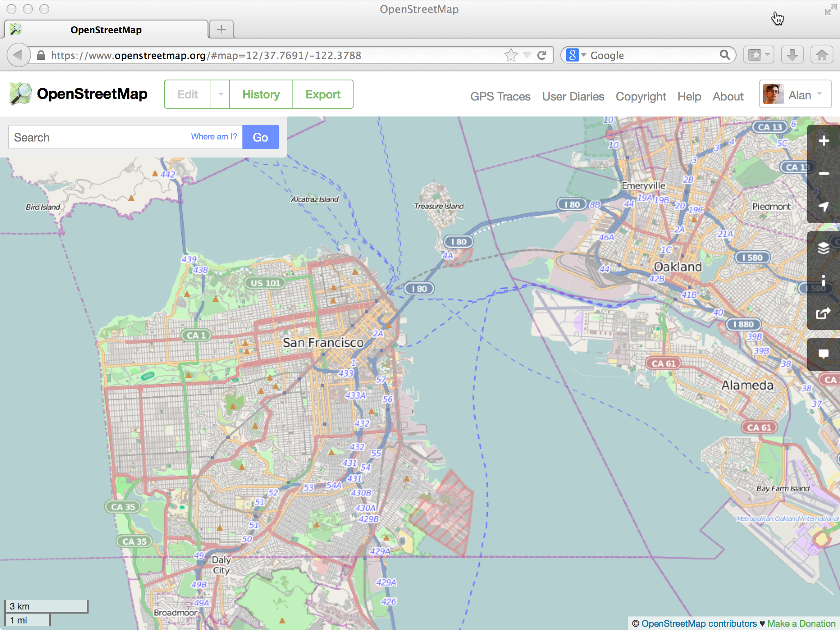Screen dimensions: 840x630
Task: Zoom out with the minus map control
Action: pyautogui.click(x=824, y=174)
